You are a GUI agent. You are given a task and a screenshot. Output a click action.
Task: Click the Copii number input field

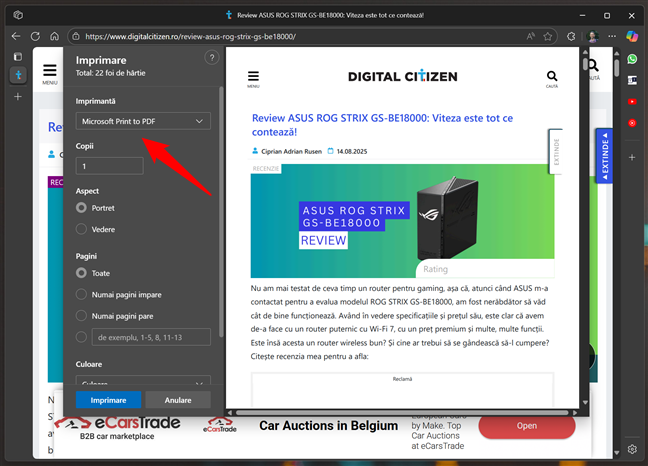click(x=109, y=166)
